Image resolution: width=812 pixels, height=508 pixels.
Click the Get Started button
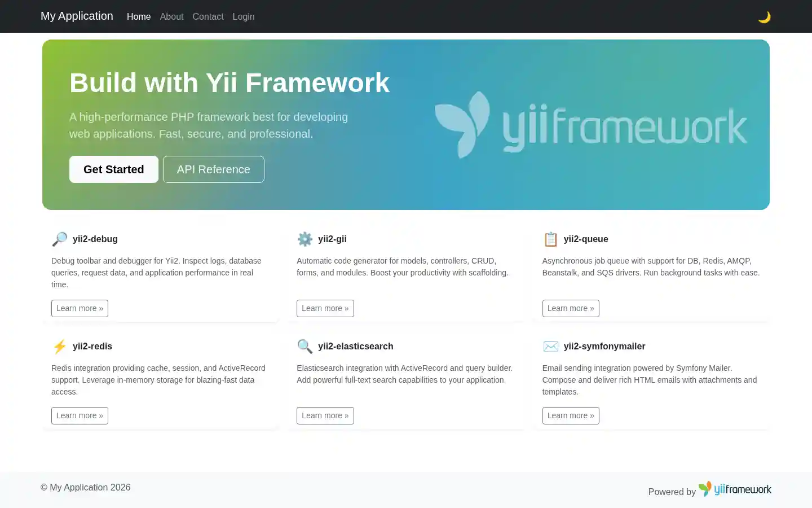tap(114, 169)
